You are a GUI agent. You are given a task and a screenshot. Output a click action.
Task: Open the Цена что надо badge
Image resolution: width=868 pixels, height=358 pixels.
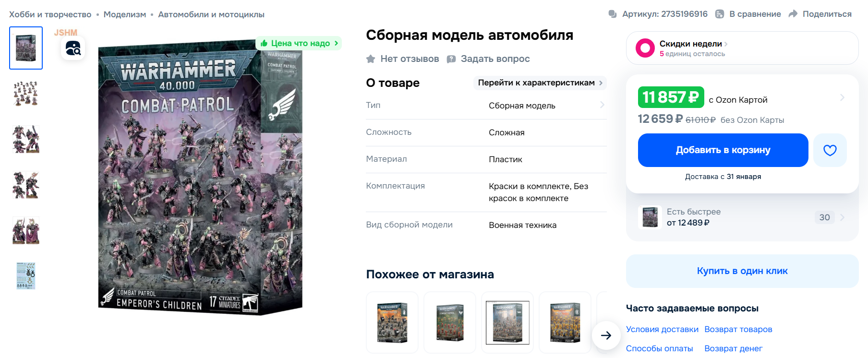click(x=299, y=43)
